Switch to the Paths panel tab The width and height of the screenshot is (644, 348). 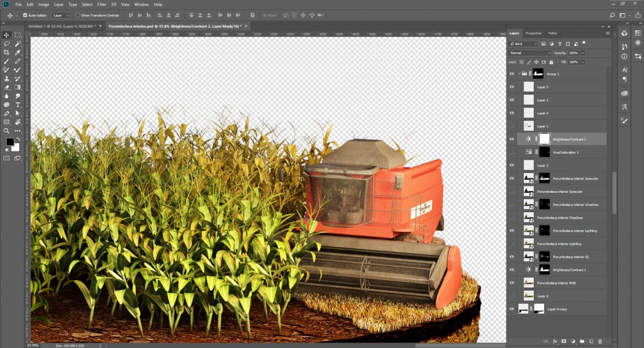point(552,33)
